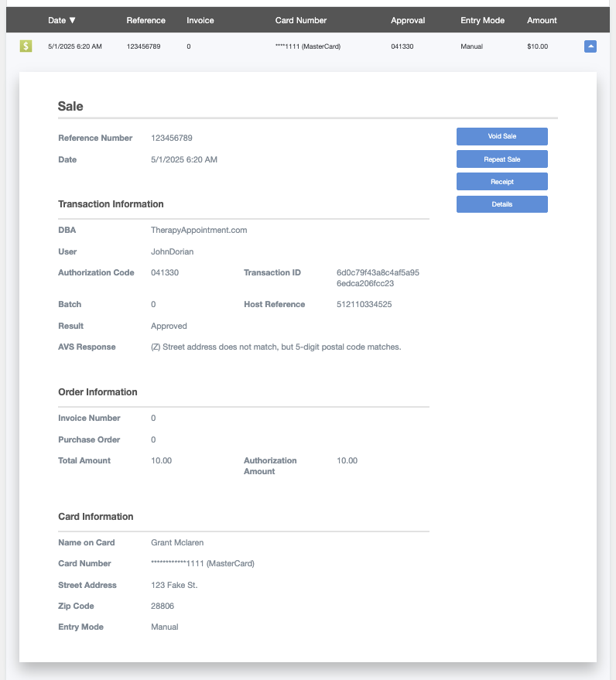The width and height of the screenshot is (616, 680).
Task: Click the Invoice Number label
Action: pyautogui.click(x=89, y=418)
